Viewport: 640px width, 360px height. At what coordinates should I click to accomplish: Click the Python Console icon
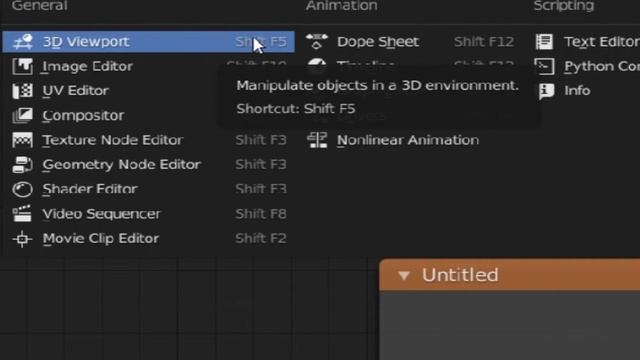[x=544, y=66]
